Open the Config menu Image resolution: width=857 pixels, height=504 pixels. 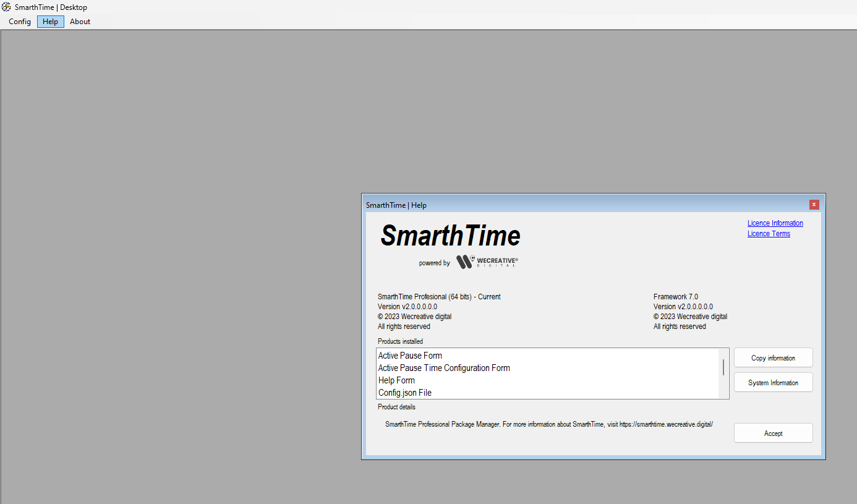point(20,22)
